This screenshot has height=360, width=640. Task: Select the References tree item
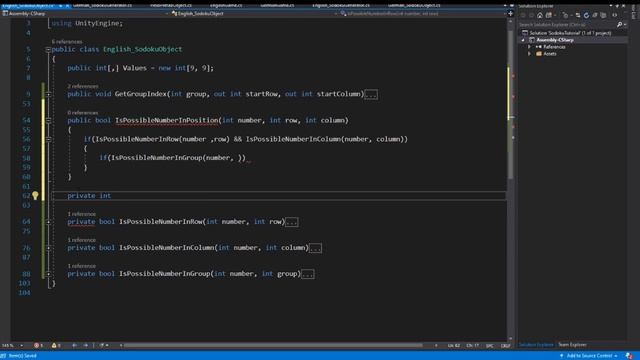[x=554, y=47]
